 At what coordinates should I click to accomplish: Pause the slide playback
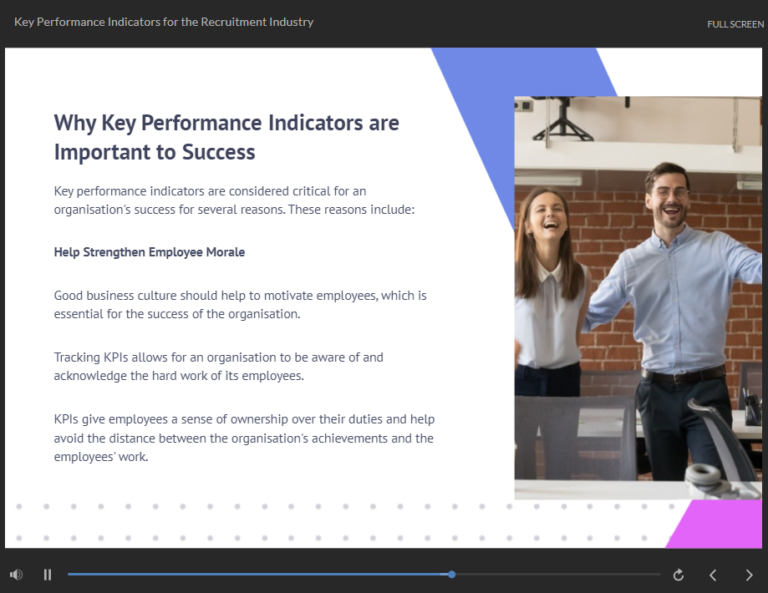pyautogui.click(x=48, y=574)
